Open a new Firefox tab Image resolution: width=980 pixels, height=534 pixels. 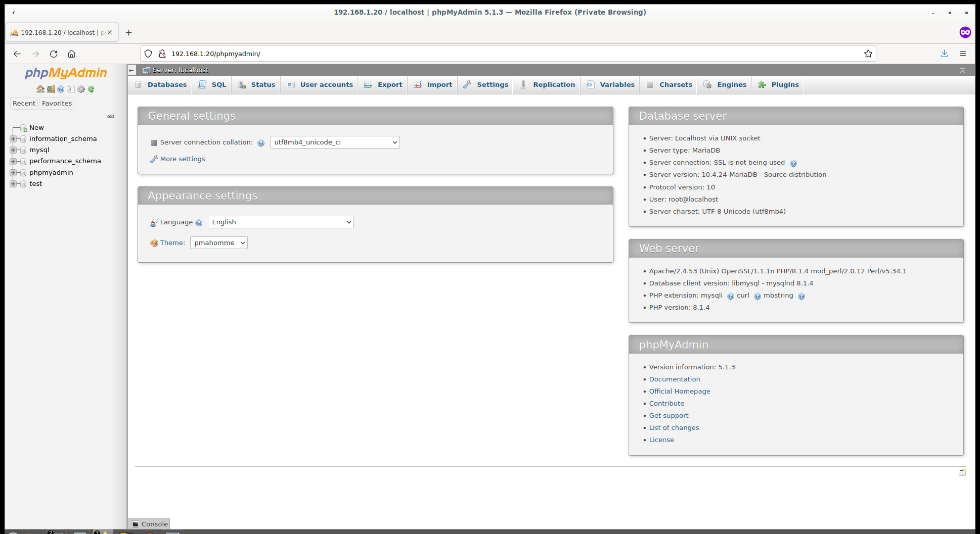point(129,32)
